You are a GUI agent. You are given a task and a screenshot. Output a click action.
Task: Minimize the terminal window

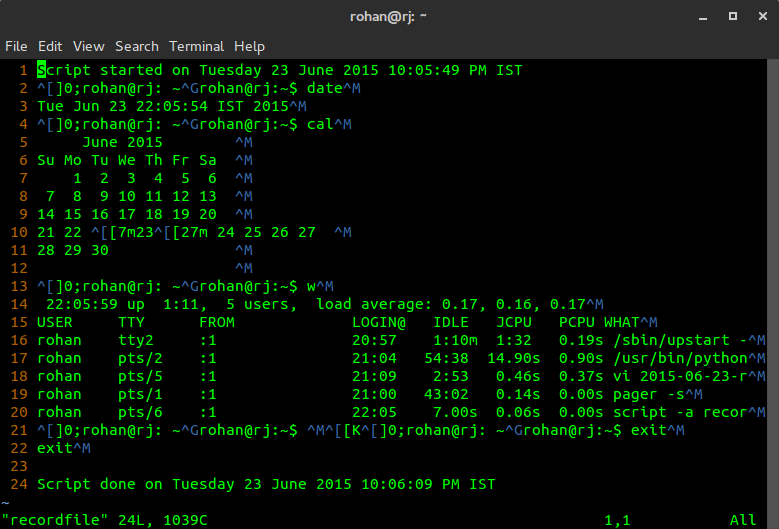tap(702, 16)
